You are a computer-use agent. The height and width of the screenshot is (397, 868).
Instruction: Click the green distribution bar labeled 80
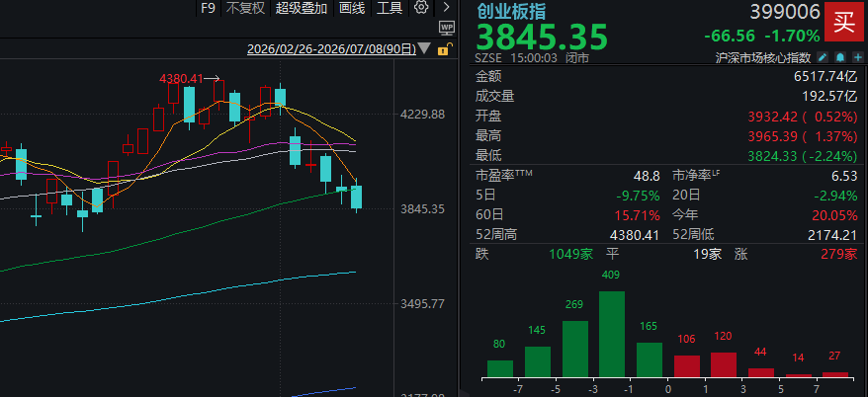click(500, 368)
